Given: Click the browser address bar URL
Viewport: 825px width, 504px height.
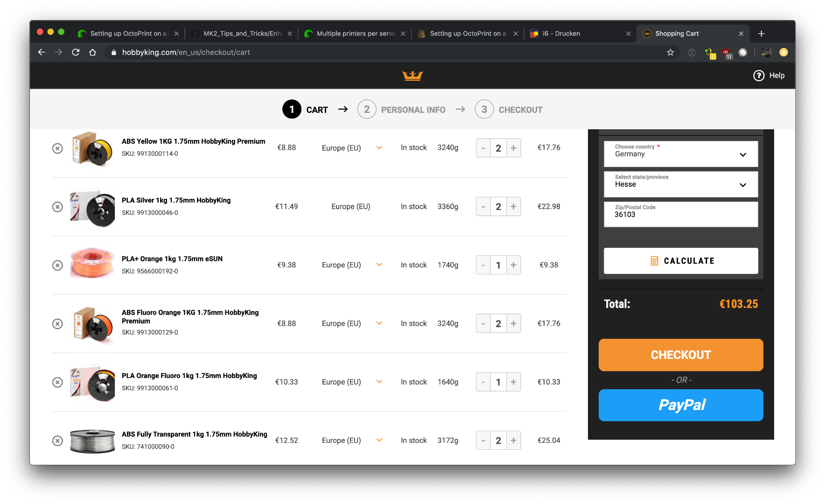Looking at the screenshot, I should tap(186, 52).
